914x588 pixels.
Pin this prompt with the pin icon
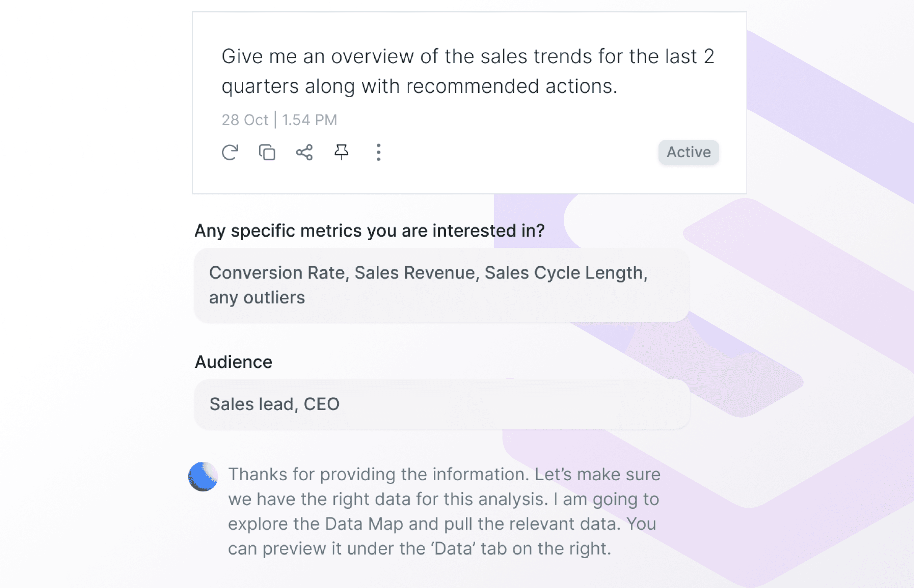click(341, 152)
